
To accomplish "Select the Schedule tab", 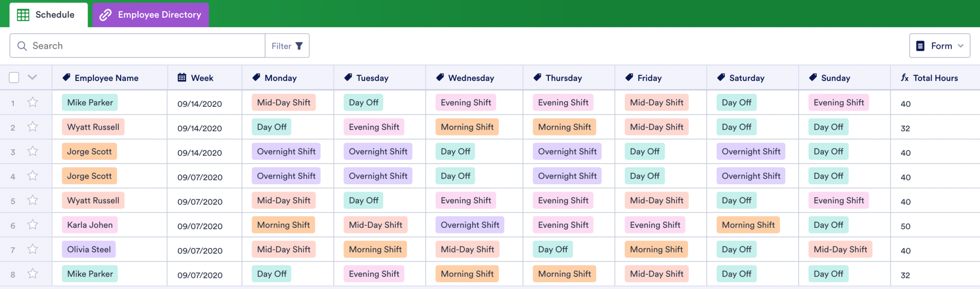I will tap(48, 15).
